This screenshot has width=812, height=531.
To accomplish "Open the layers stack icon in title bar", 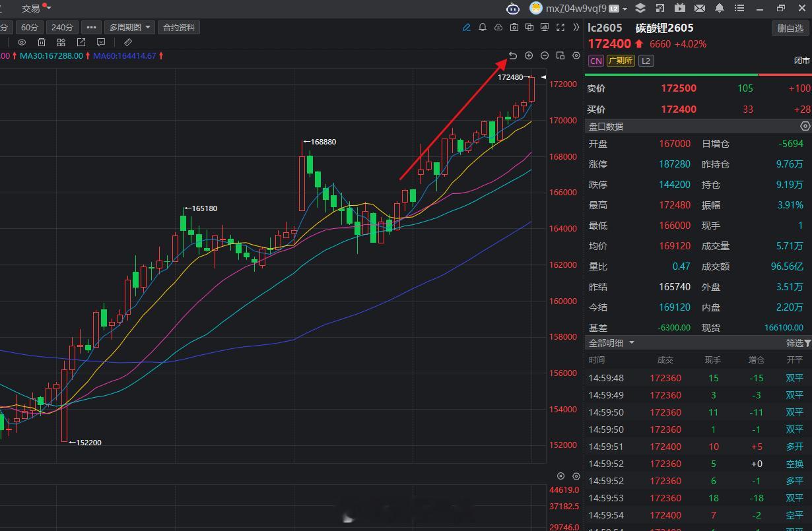I will (x=640, y=8).
